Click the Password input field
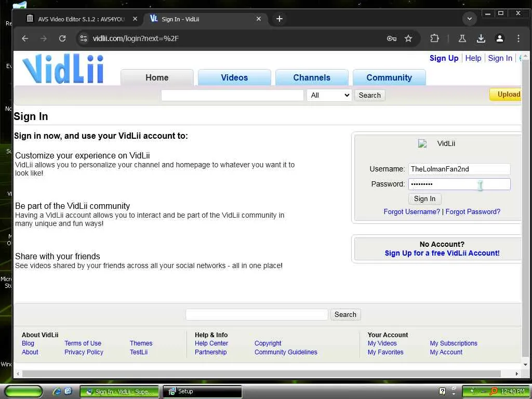Screen dimensions: 532x399 point(459,184)
